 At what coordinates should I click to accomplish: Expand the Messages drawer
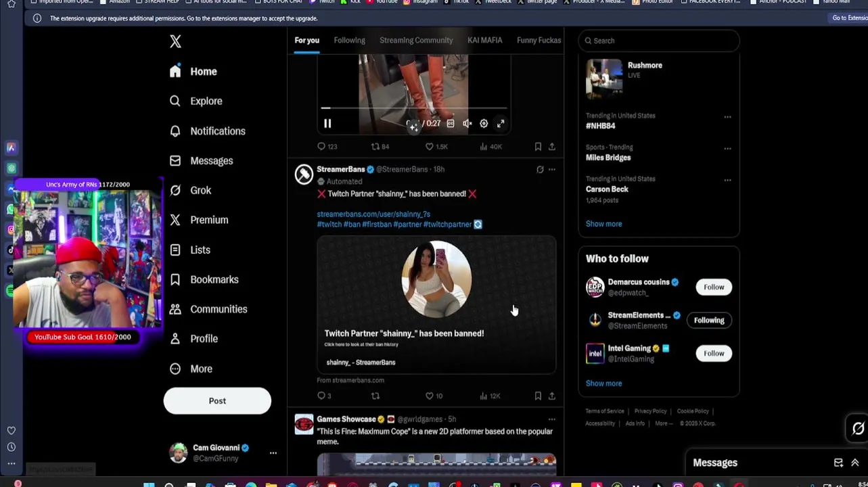855,463
